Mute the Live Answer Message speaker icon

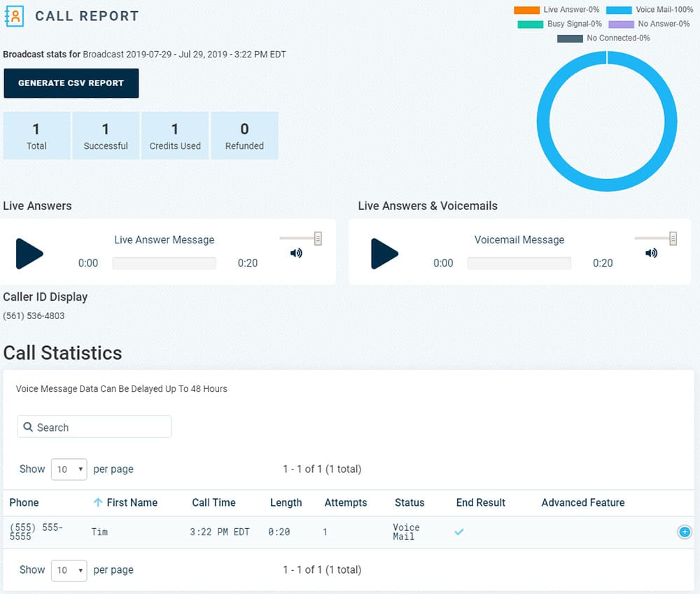[296, 253]
